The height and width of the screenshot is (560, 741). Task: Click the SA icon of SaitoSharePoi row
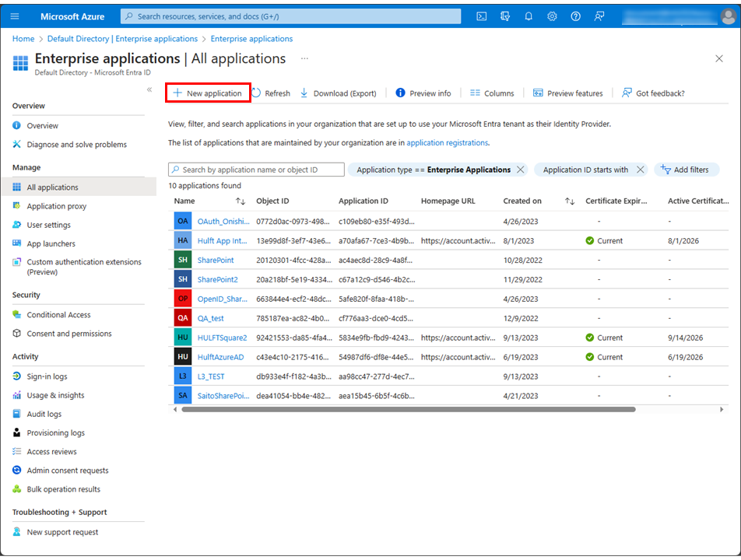(183, 396)
